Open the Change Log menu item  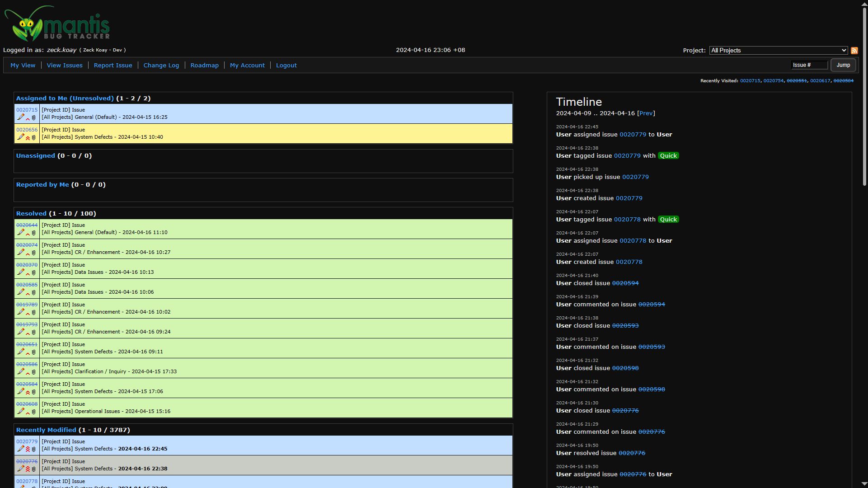[x=160, y=65]
